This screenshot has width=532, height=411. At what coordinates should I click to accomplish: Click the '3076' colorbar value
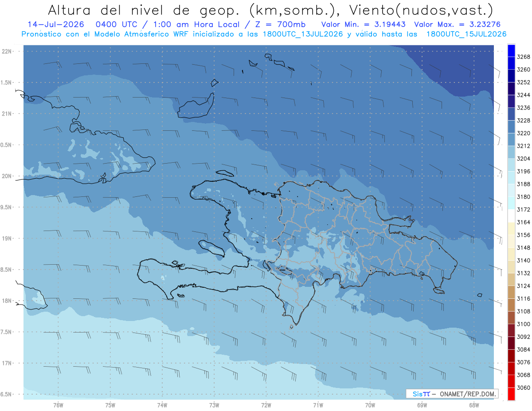[523, 362]
